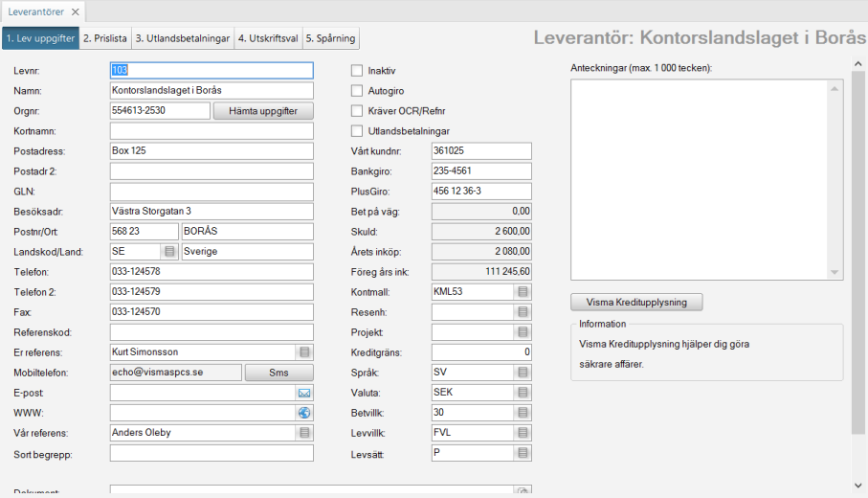Click the Mobiltelefon field
This screenshot has width=868, height=498.
pyautogui.click(x=176, y=373)
